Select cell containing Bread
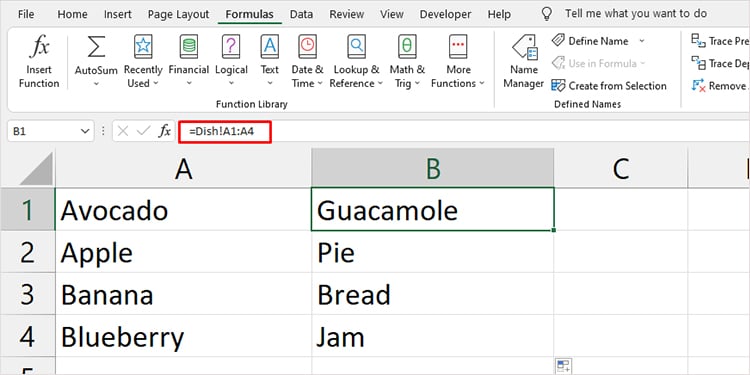750x375 pixels. click(x=432, y=294)
